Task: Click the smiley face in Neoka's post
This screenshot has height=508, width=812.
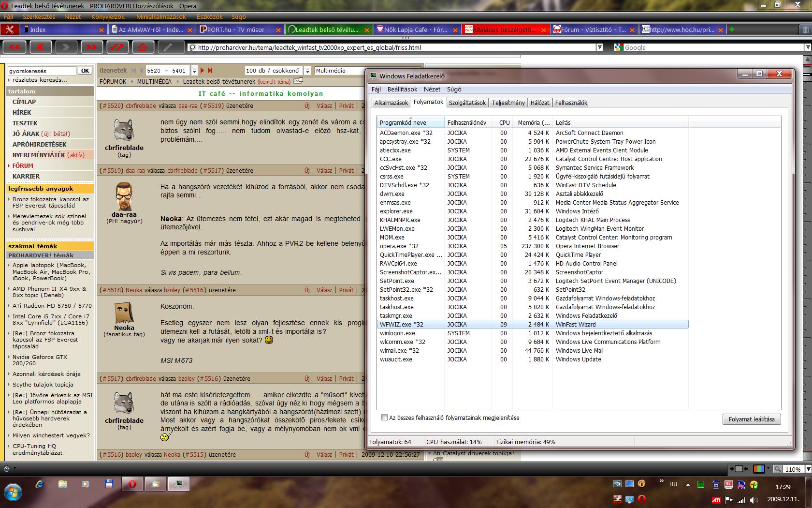Action: coord(269,340)
